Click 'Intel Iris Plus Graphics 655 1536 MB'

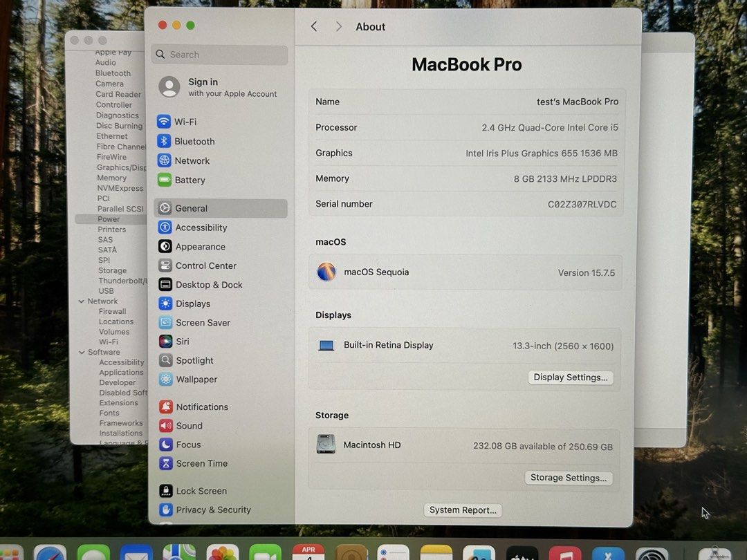point(541,153)
